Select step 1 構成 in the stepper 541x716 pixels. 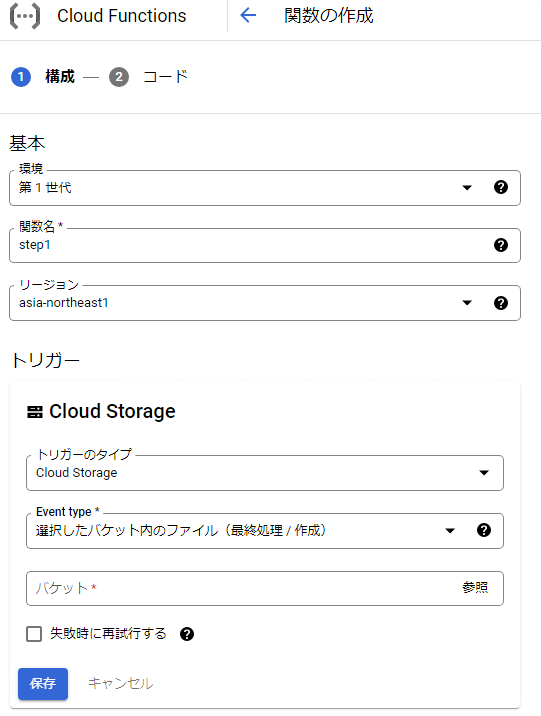pyautogui.click(x=43, y=77)
